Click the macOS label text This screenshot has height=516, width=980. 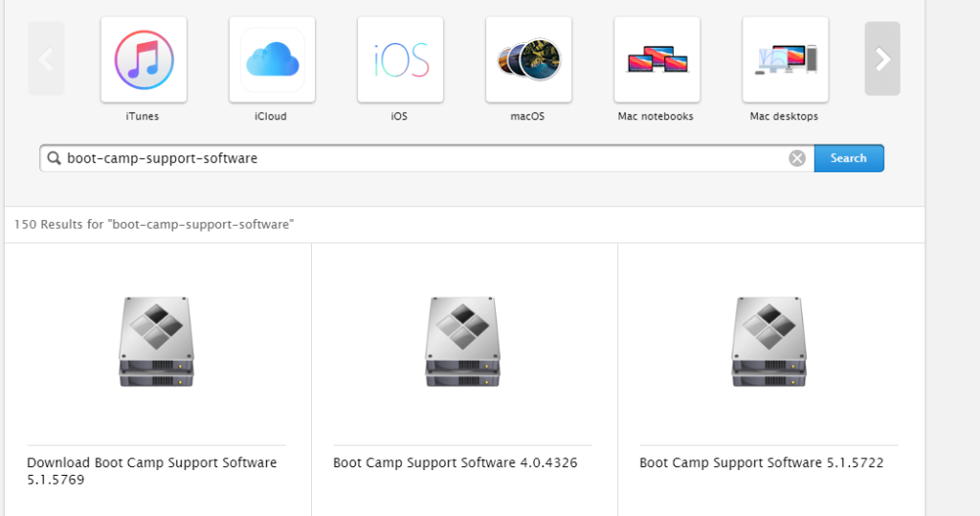[527, 117]
